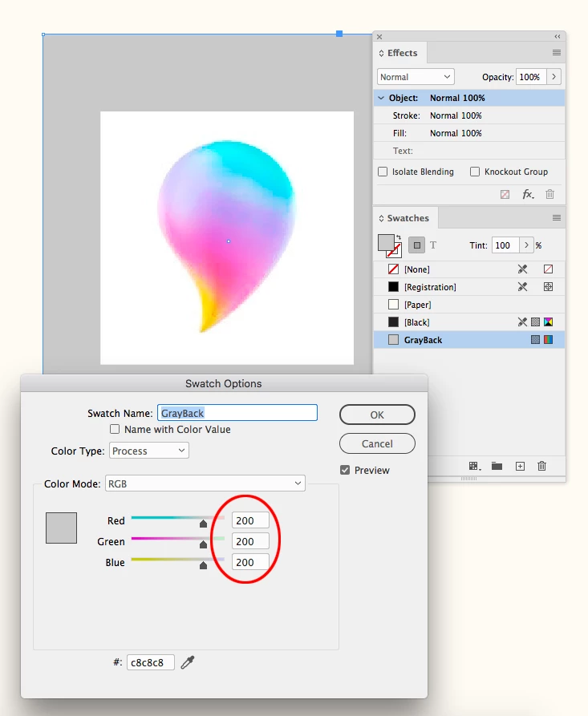Open the fx add effect icon

click(x=528, y=195)
